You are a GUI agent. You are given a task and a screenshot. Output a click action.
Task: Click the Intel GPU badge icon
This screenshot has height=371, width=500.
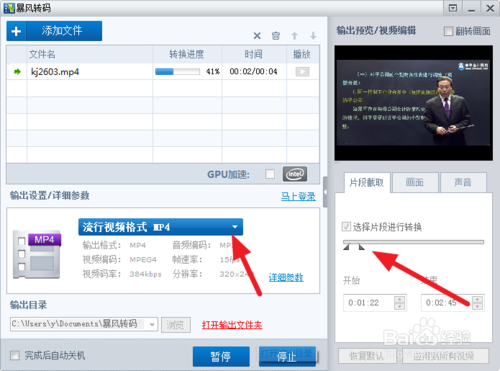point(295,174)
